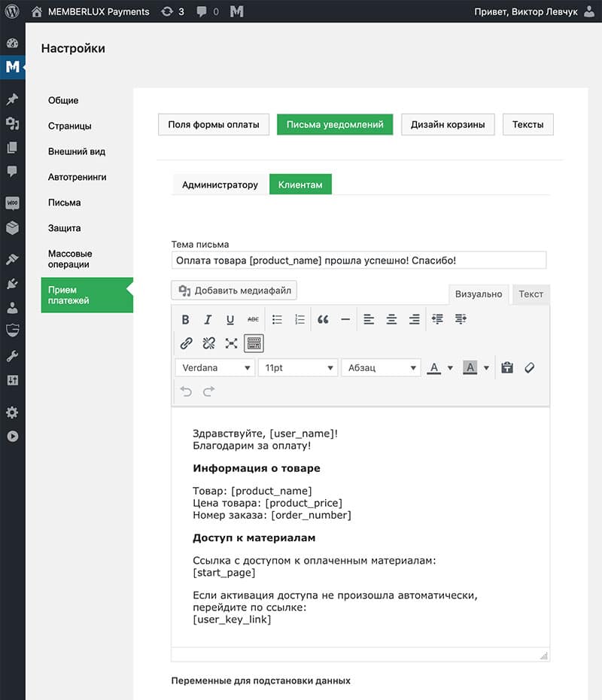Center-align the text

[391, 320]
